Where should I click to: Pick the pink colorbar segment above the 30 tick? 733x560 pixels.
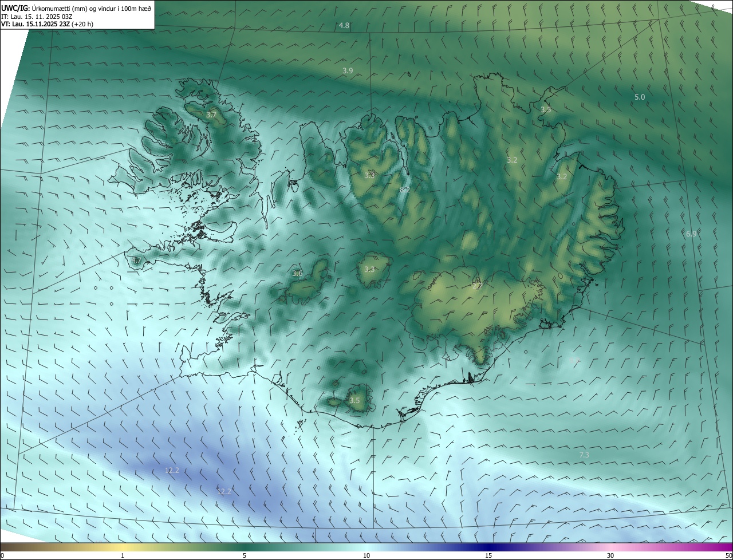(x=610, y=547)
